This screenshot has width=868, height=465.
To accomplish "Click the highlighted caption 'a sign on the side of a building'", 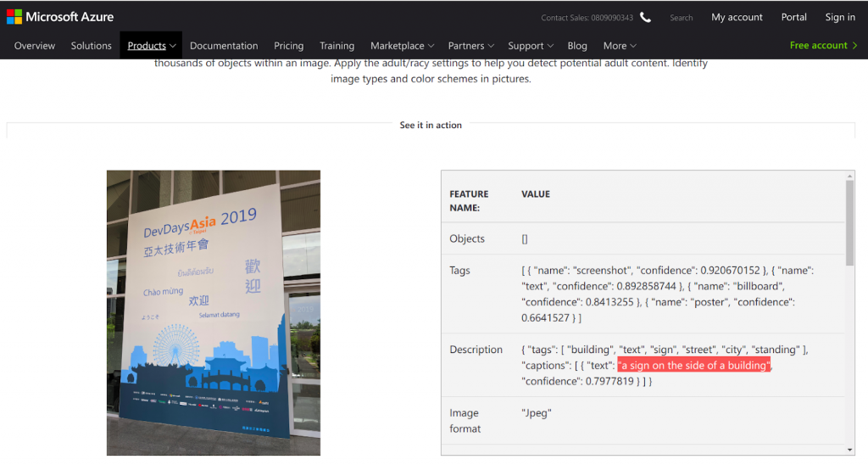I will click(x=694, y=365).
